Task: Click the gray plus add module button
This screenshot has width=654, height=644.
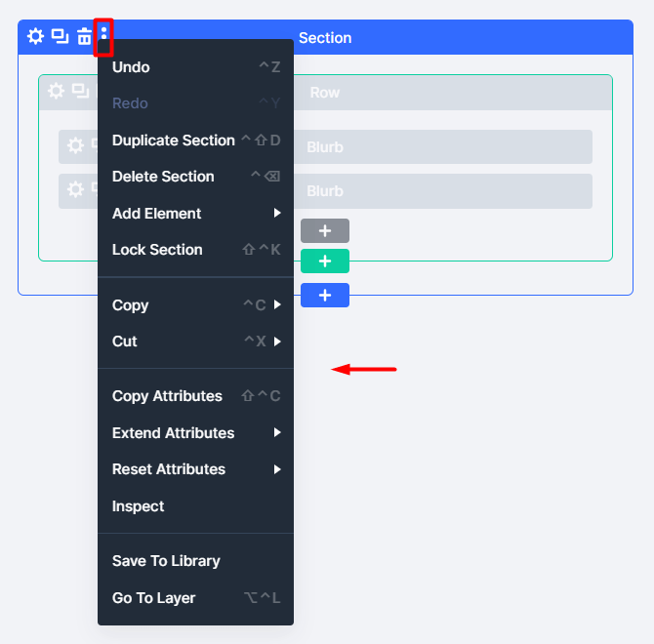Action: (325, 231)
